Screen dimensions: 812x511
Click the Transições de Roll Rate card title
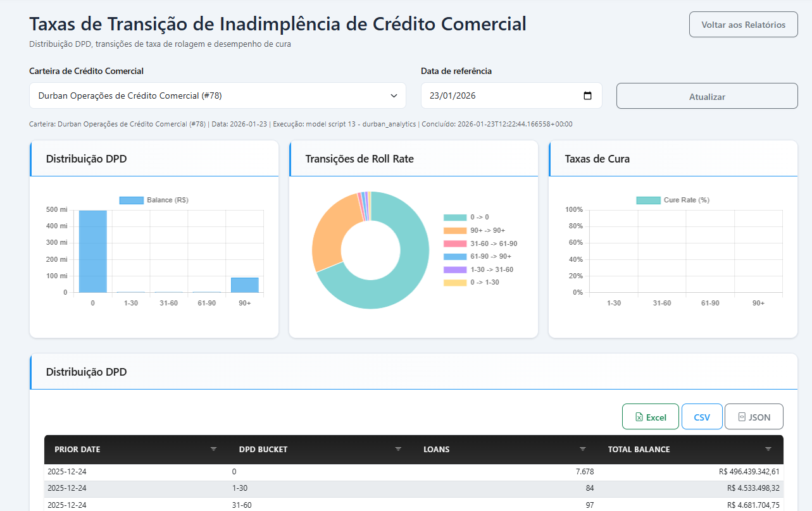tap(359, 159)
